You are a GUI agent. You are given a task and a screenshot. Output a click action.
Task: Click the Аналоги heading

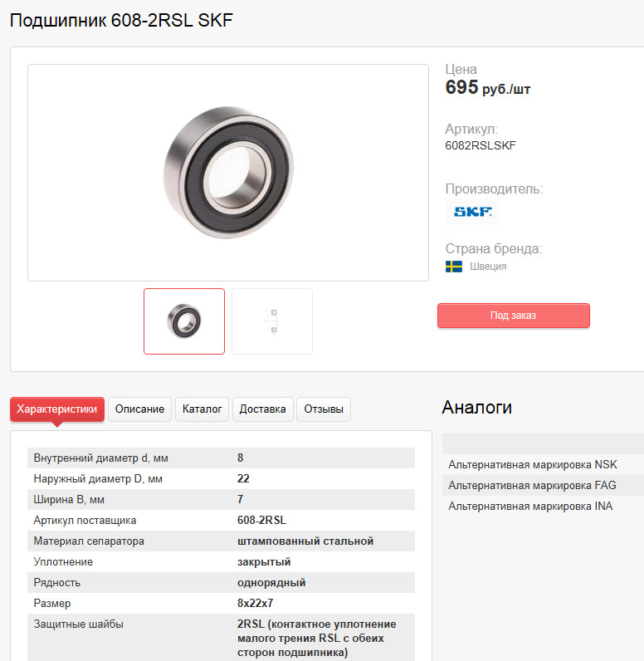(477, 407)
